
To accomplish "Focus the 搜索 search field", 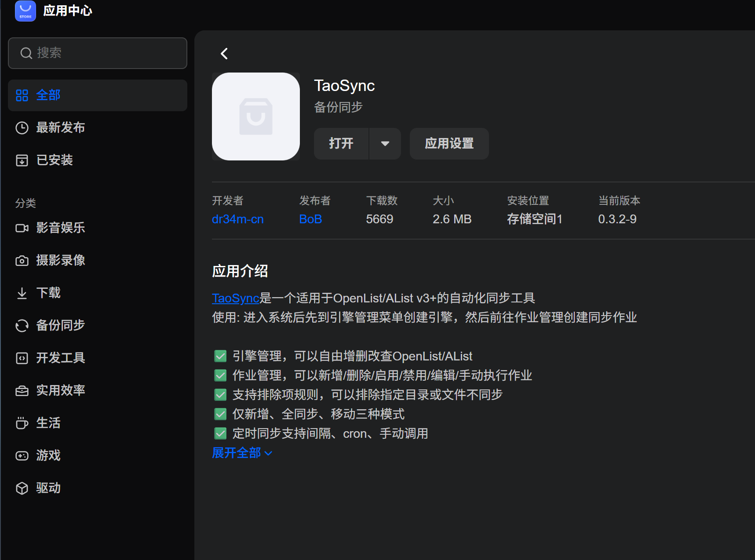I will point(98,53).
